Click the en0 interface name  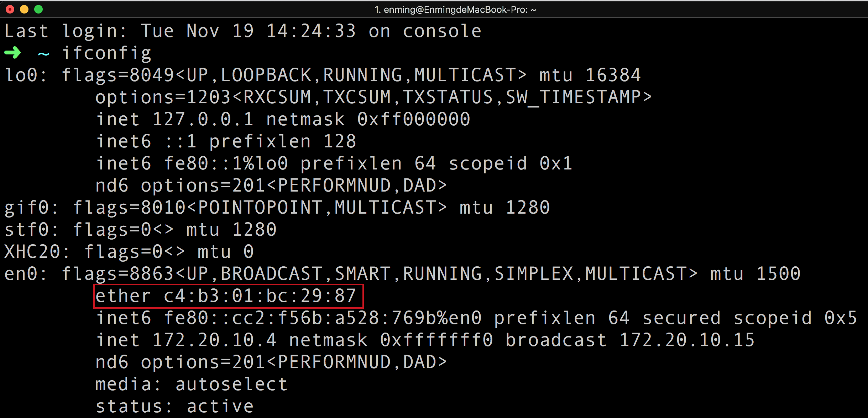tap(21, 274)
